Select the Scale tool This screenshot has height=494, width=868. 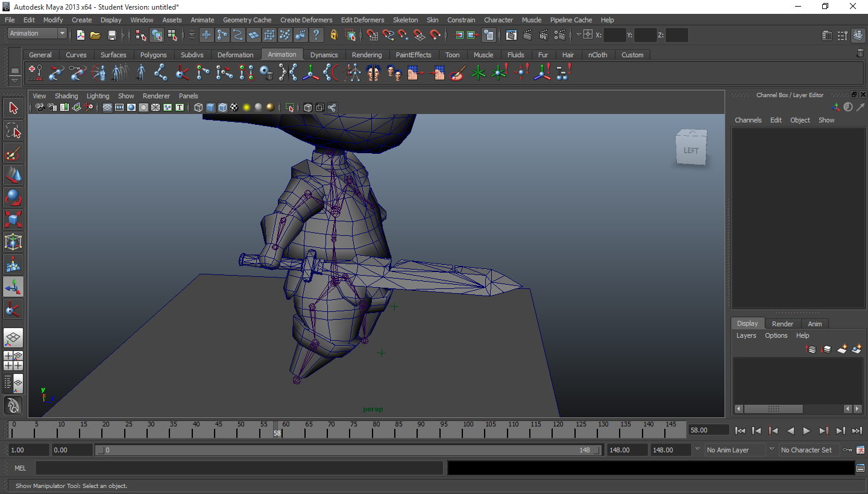[x=13, y=220]
